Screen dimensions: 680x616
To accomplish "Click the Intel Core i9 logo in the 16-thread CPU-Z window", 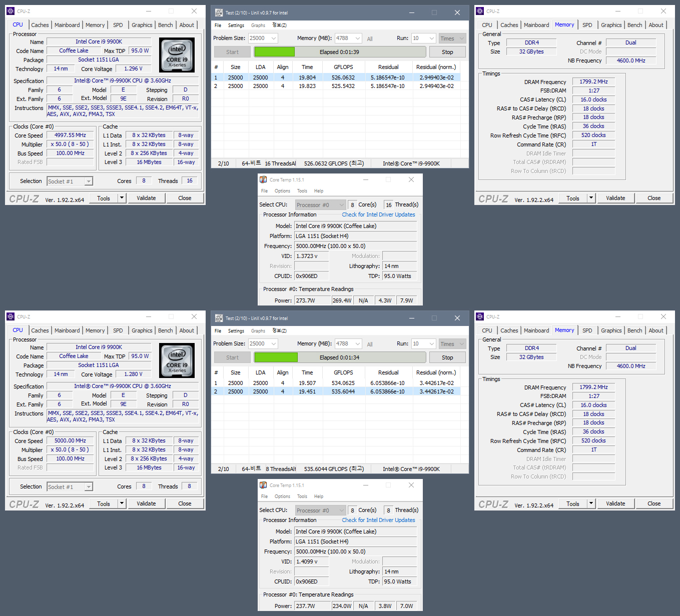I will pyautogui.click(x=177, y=55).
